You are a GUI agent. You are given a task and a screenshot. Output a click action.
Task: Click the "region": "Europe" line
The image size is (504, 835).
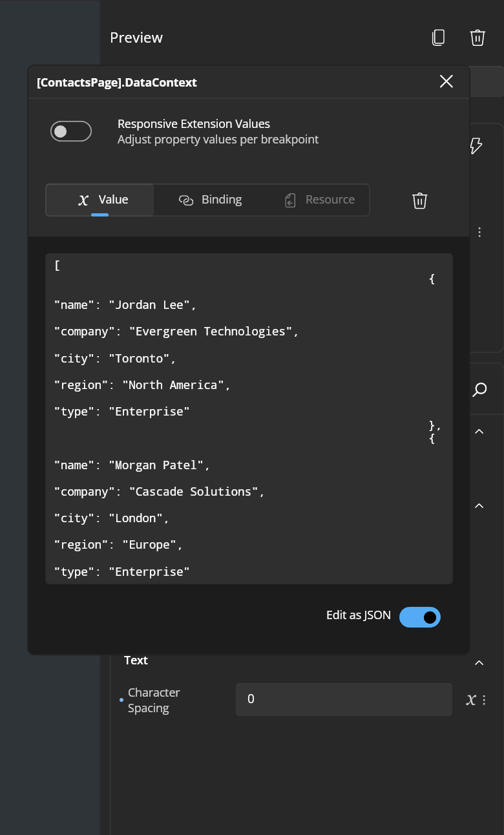118,545
